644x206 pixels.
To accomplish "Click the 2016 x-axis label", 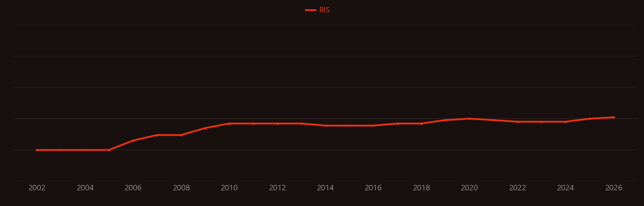I will (374, 188).
